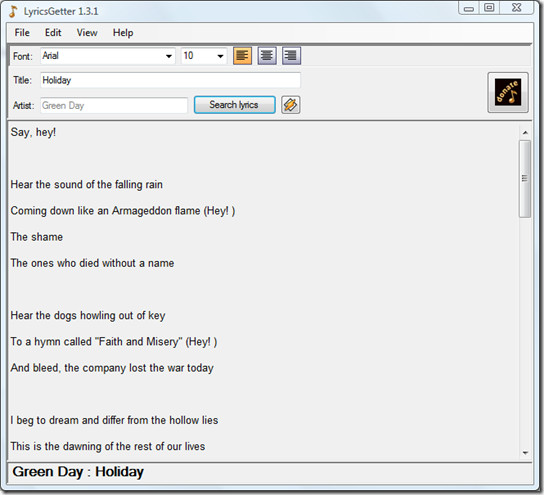544x495 pixels.
Task: Click the scrollbar down arrow
Action: 525,453
